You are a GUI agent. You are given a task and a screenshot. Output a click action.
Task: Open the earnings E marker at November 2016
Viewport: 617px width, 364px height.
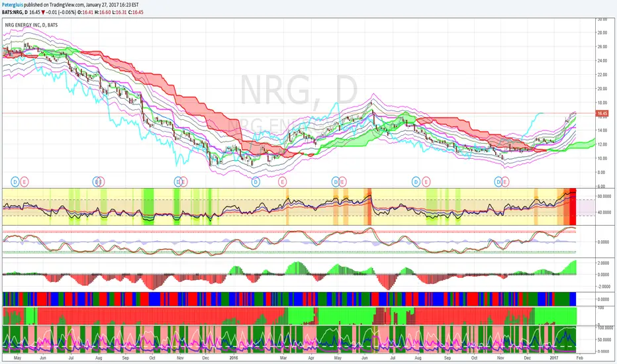505,182
